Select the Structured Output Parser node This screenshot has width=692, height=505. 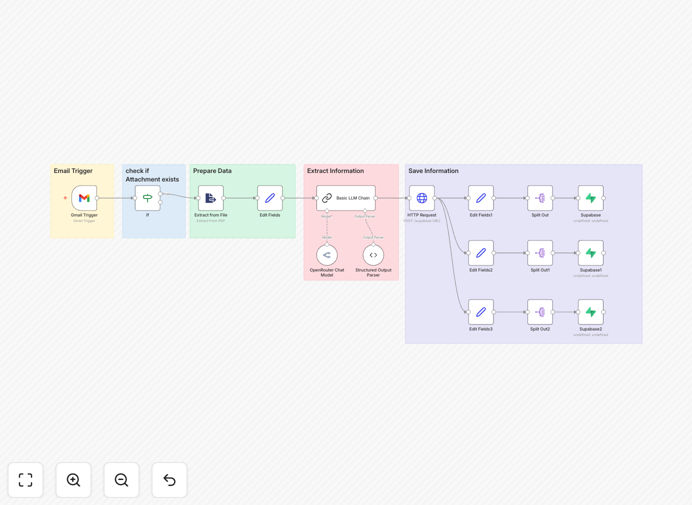(x=373, y=255)
